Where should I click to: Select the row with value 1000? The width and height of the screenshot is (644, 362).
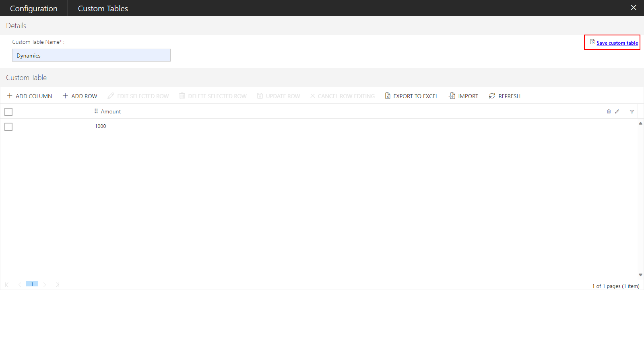click(x=8, y=127)
